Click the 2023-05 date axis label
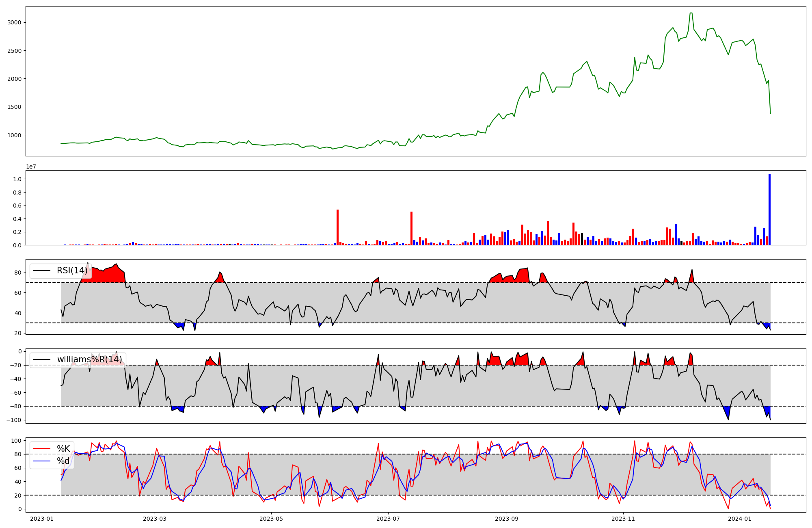 click(271, 519)
